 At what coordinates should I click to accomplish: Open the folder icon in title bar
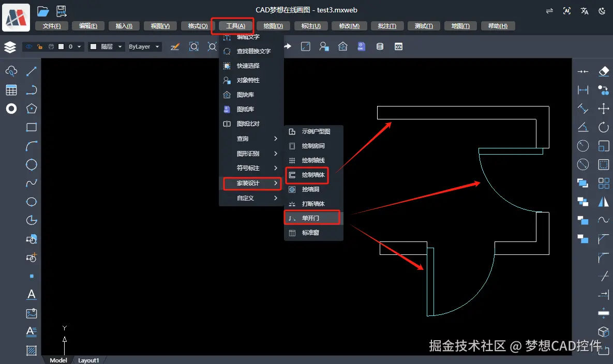43,11
